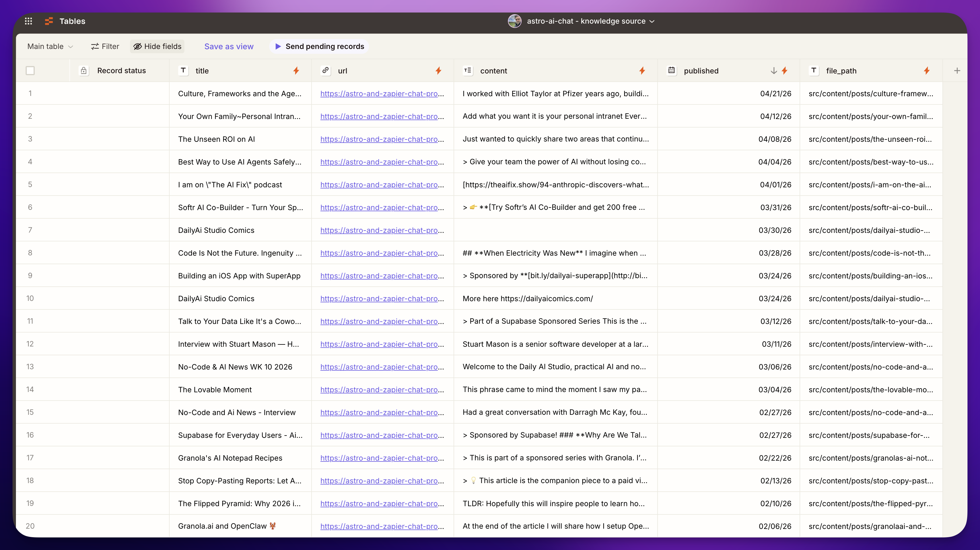980x550 pixels.
Task: Click the lightning bolt in file_path column
Action: [927, 71]
